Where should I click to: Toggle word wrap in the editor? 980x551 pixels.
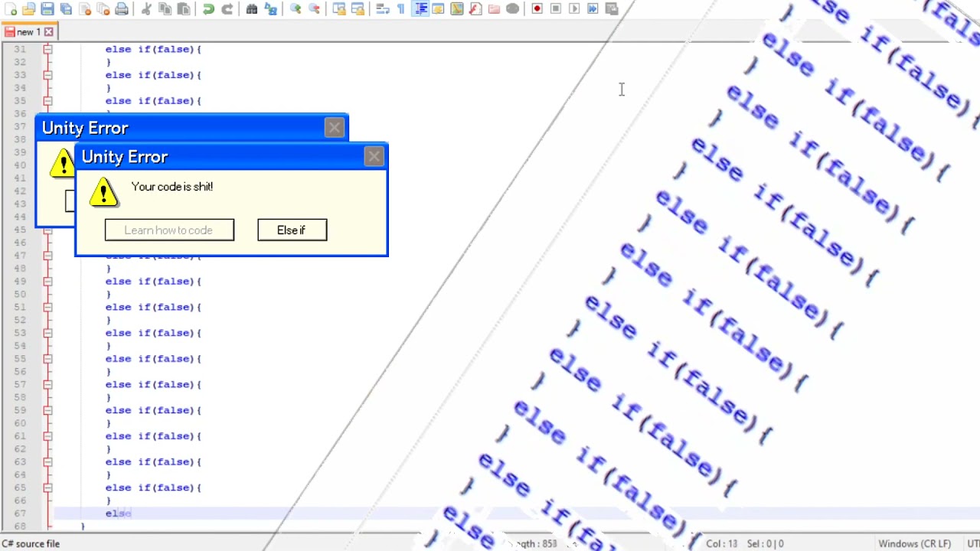(382, 9)
